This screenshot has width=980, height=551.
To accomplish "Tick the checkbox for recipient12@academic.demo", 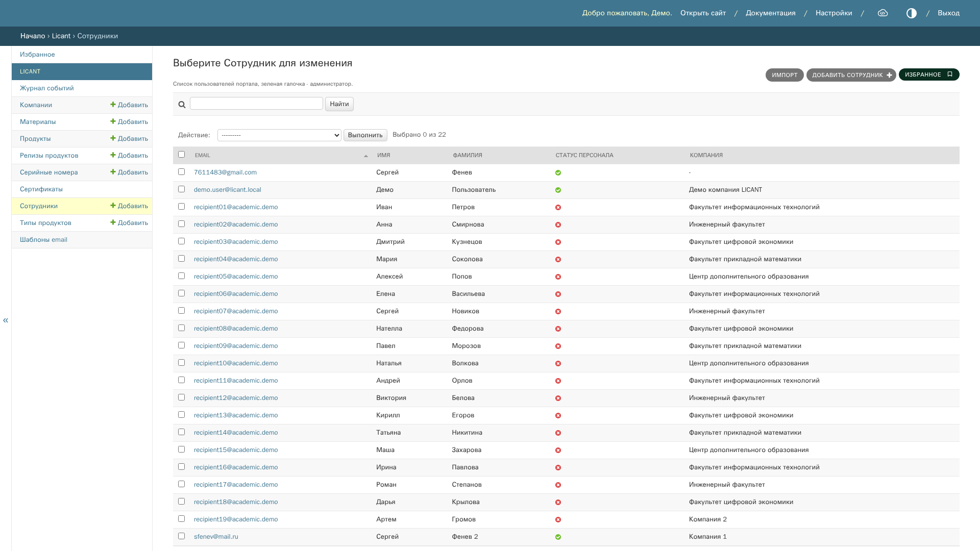I will coord(181,397).
